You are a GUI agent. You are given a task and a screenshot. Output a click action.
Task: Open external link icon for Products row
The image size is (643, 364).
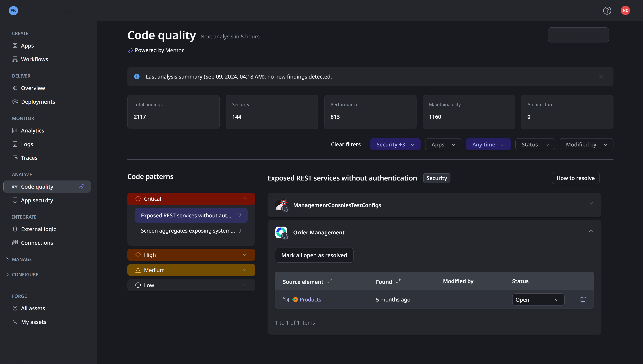tap(583, 299)
